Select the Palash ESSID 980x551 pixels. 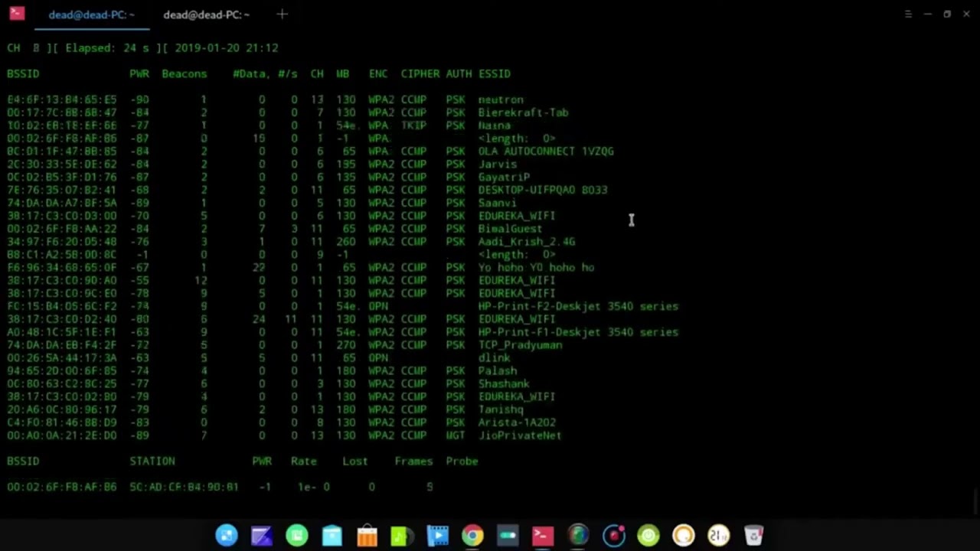click(x=498, y=370)
